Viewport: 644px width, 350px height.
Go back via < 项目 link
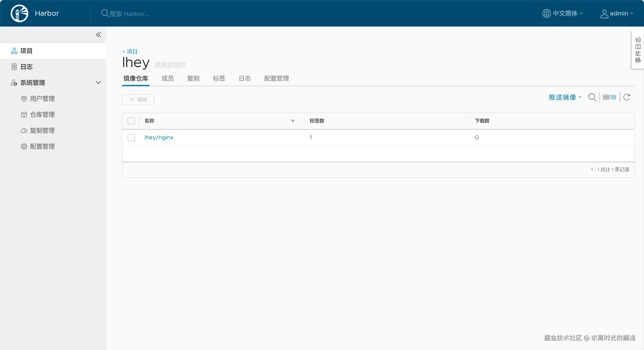click(x=130, y=52)
